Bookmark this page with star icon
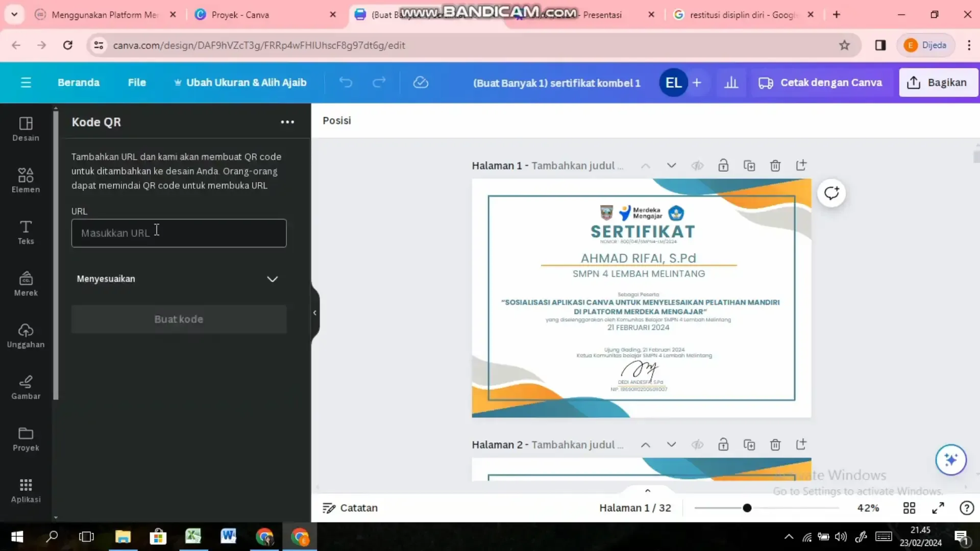980x551 pixels. point(844,45)
